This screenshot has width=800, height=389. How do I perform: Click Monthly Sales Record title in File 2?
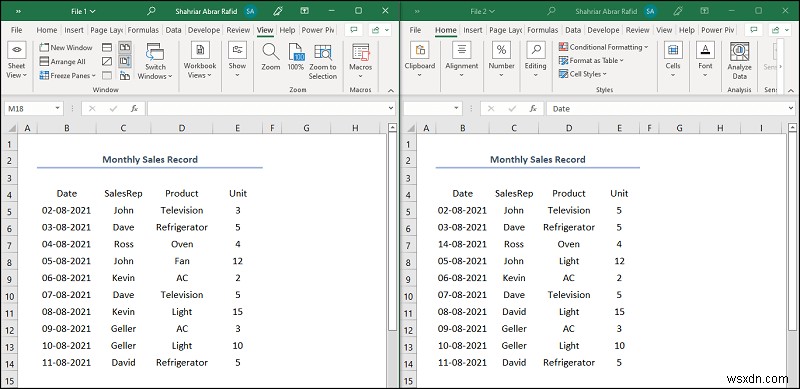click(x=538, y=159)
